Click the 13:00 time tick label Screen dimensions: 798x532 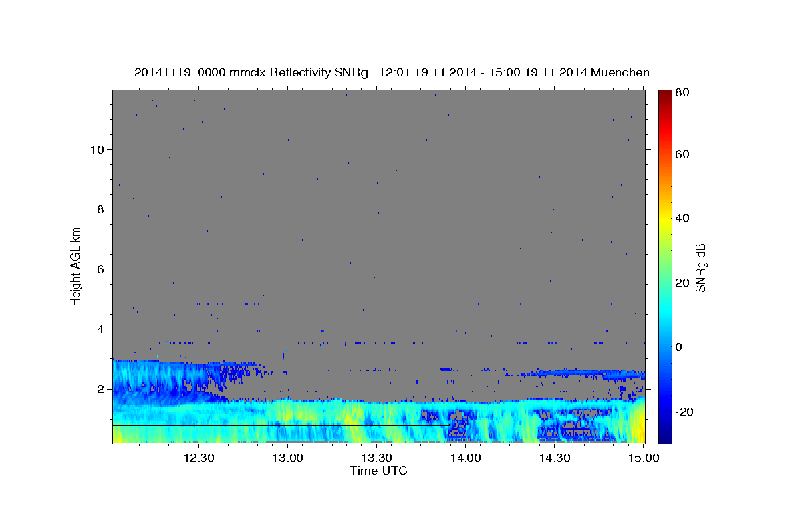coord(287,458)
